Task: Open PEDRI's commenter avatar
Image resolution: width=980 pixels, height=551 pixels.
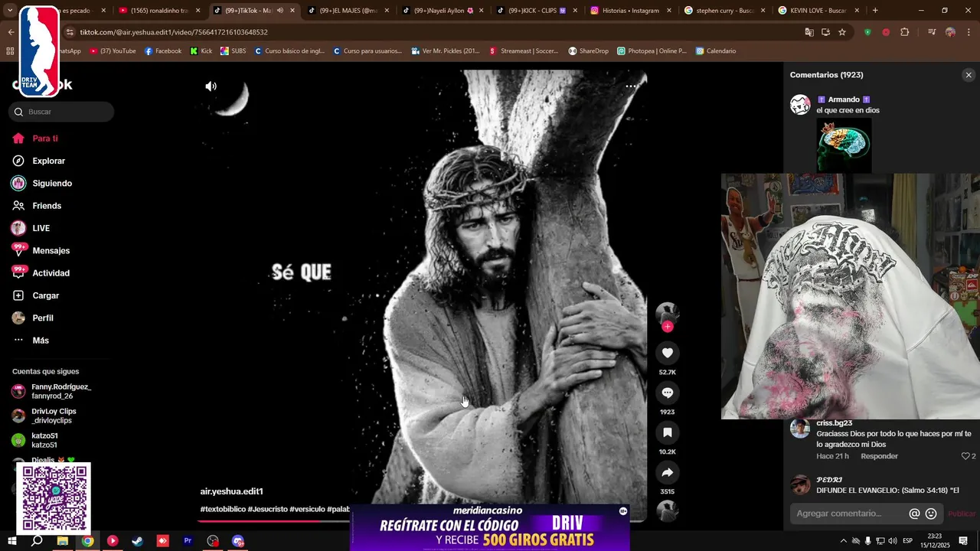Action: [x=800, y=485]
